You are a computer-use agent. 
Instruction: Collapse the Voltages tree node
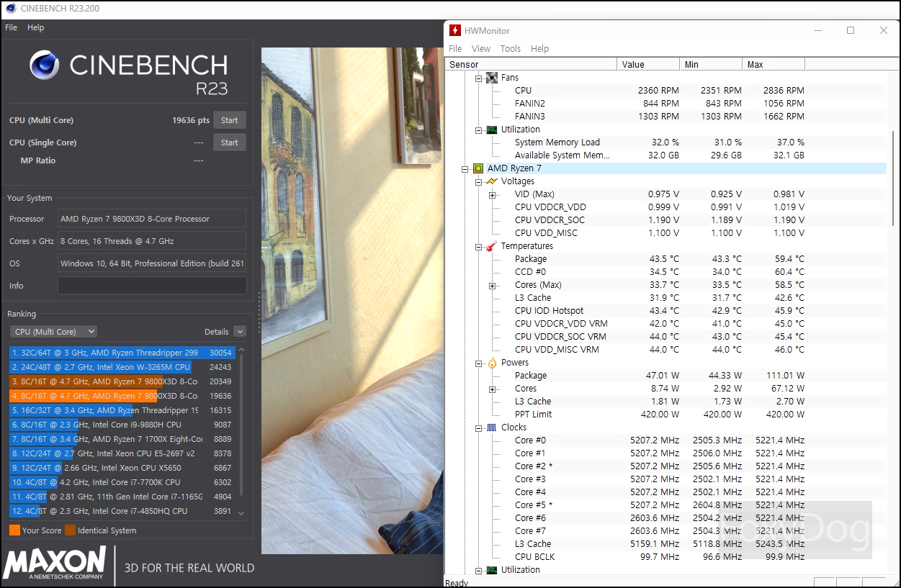(479, 181)
